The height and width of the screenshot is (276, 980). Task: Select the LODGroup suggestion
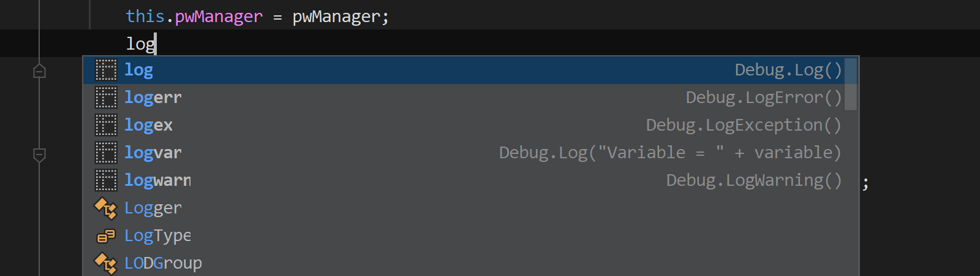click(x=470, y=263)
